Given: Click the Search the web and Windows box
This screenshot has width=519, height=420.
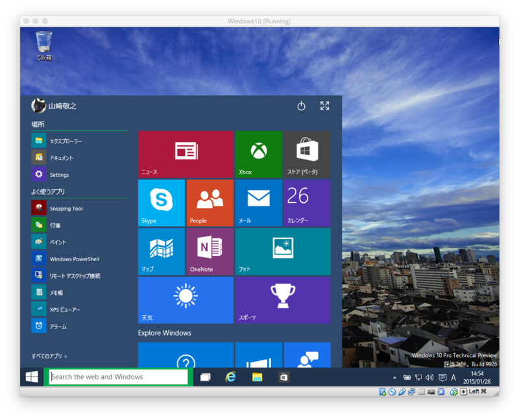Looking at the screenshot, I should tap(119, 377).
